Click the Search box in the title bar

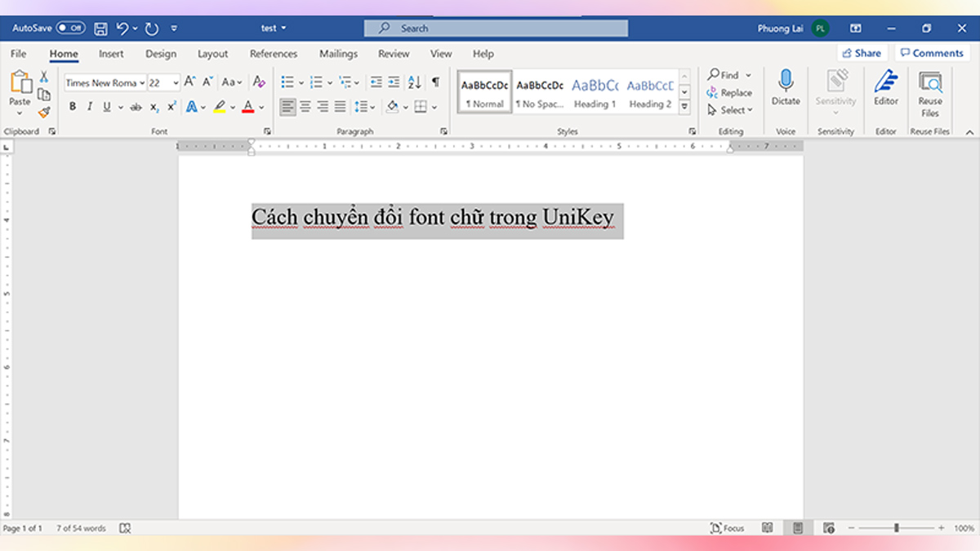pos(496,29)
